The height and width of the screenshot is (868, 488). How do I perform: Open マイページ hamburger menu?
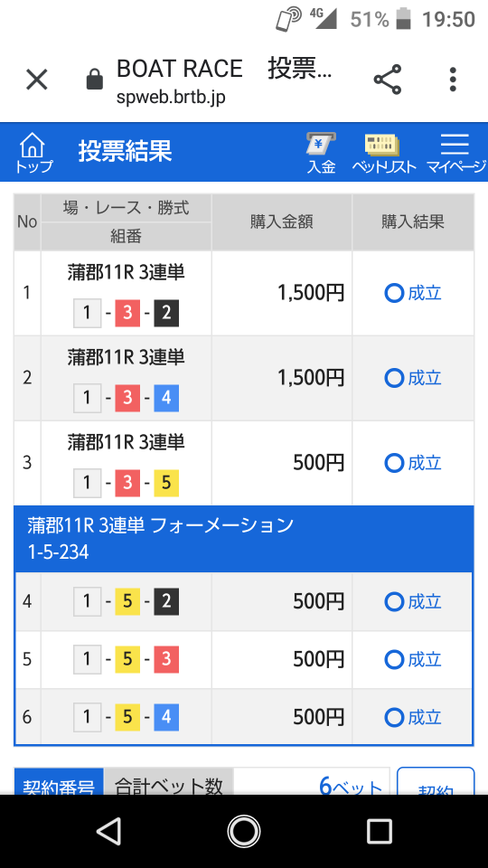pyautogui.click(x=455, y=153)
